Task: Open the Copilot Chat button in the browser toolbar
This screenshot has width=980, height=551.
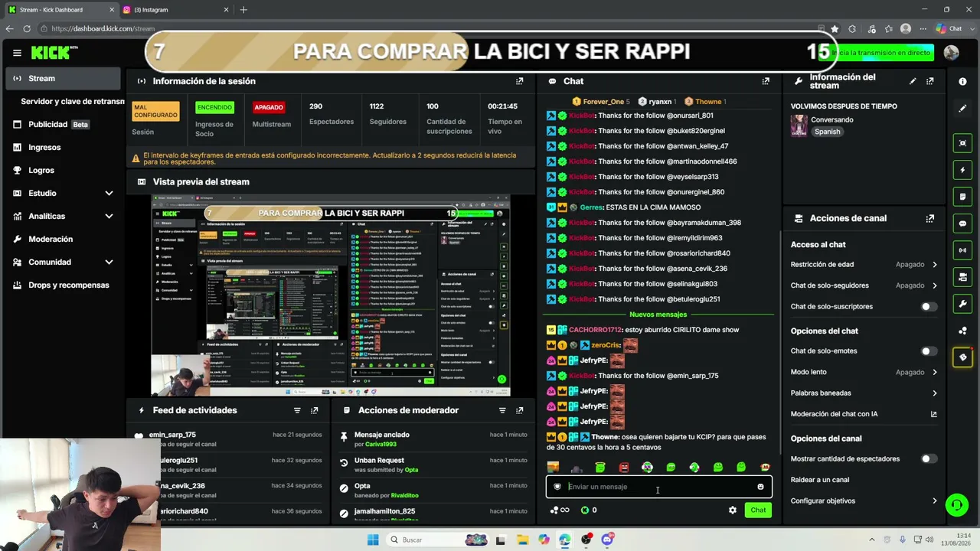Action: pos(949,29)
